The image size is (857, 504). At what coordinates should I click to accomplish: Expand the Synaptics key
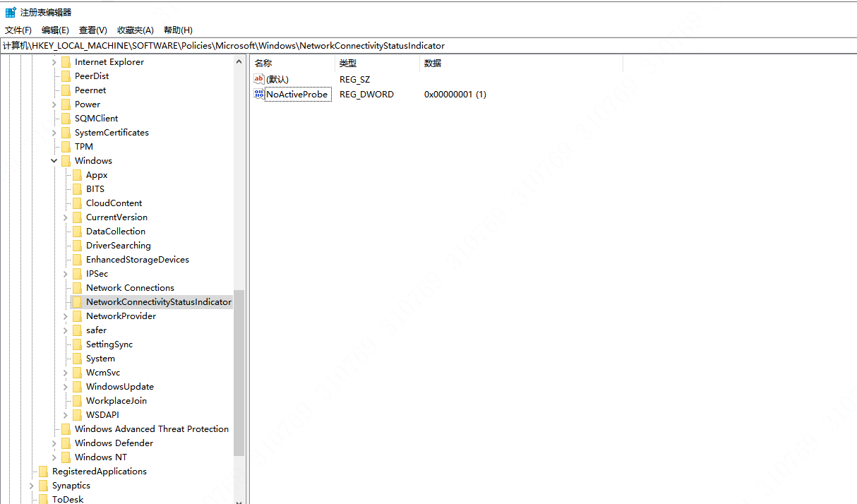(32, 486)
